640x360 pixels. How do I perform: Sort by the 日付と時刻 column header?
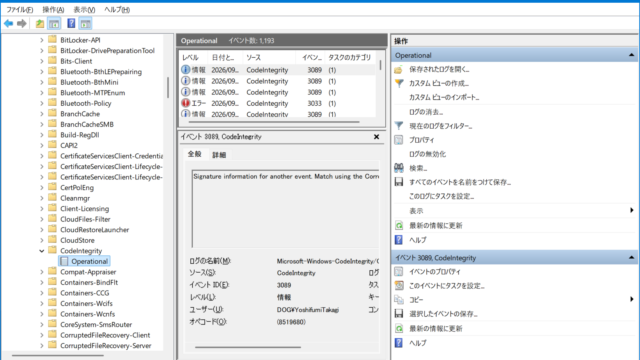tap(225, 58)
